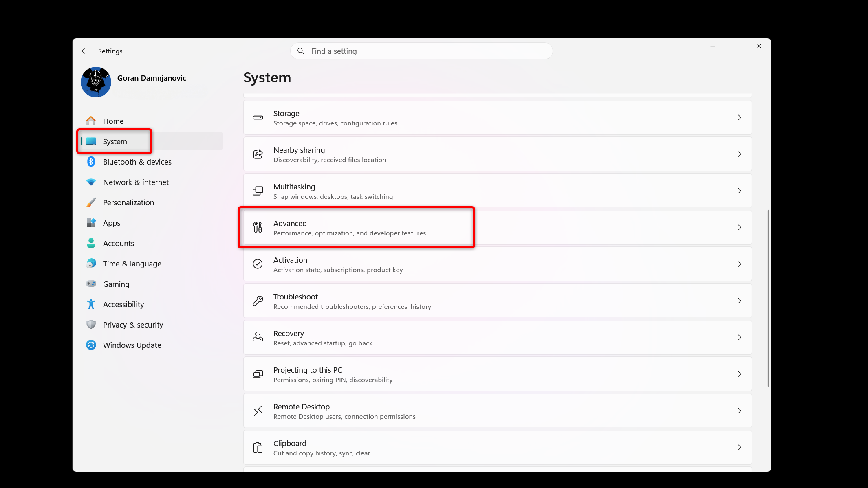Maximize the Settings window

coord(736,46)
